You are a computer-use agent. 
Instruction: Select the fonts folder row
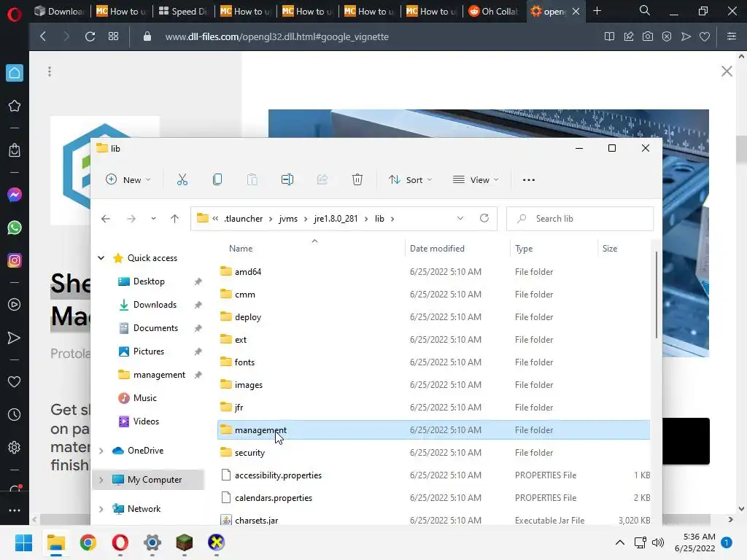click(x=433, y=362)
